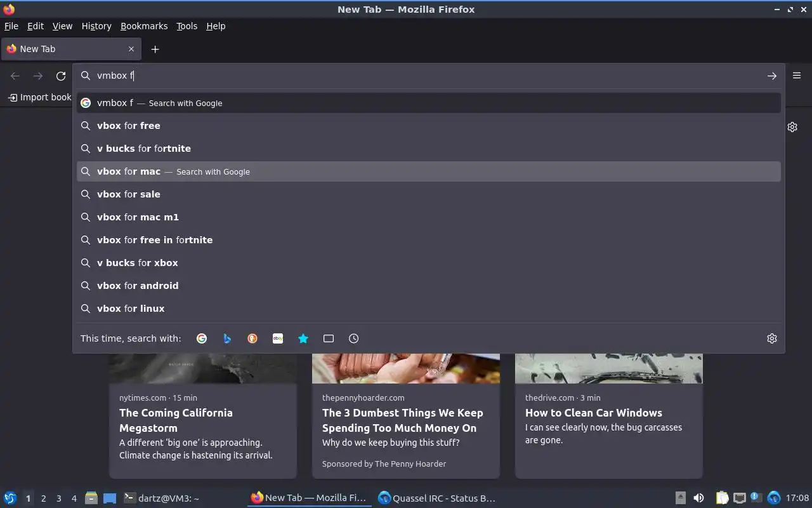Reload the current page
The image size is (812, 508).
tap(61, 76)
